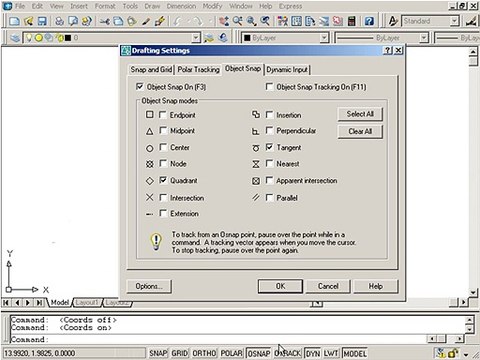Click the Zoom Realtime magnifier icon

coord(237,21)
